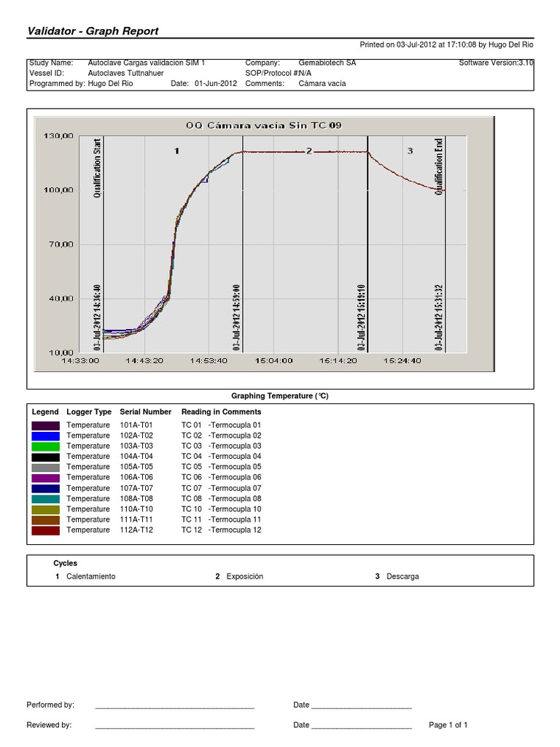Click the TC 01 dark purple legend swatch

(45, 425)
